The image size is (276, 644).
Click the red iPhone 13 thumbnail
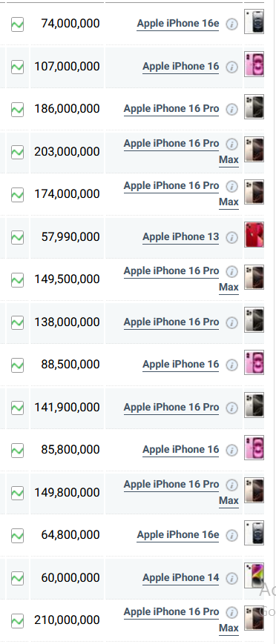[x=254, y=234]
